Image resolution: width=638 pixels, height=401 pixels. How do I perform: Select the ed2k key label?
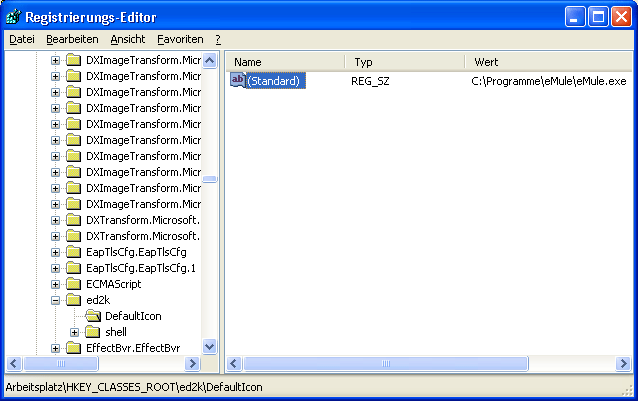[98, 301]
